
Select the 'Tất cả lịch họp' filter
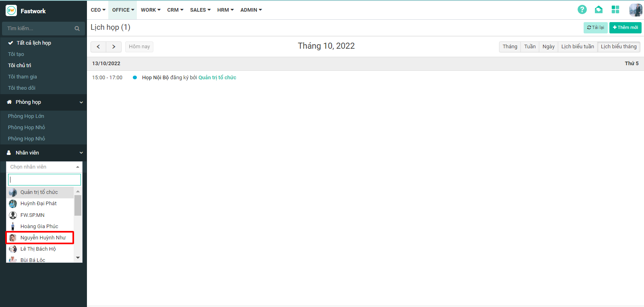(x=34, y=43)
